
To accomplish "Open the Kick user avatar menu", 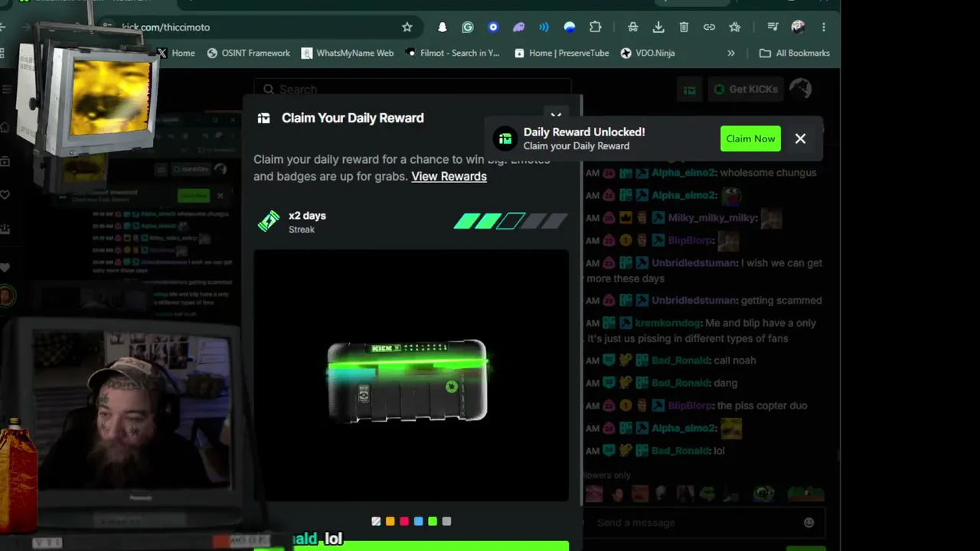I will click(800, 89).
